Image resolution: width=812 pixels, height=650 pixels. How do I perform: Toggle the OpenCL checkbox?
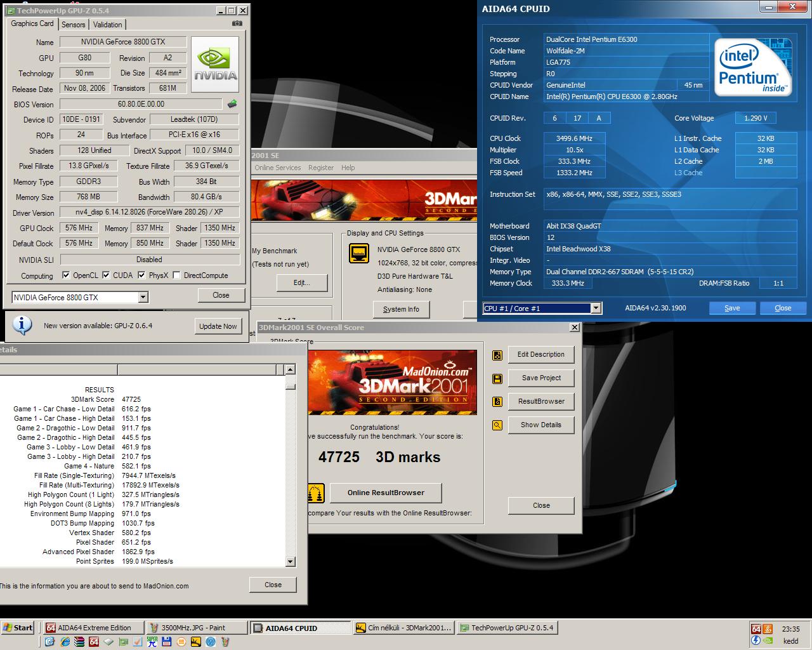(66, 275)
